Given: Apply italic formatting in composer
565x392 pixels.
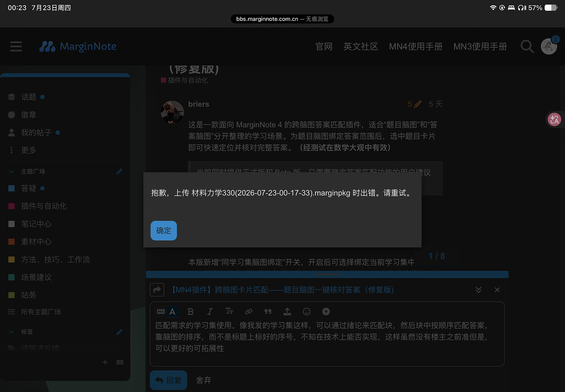Looking at the screenshot, I should [x=210, y=312].
